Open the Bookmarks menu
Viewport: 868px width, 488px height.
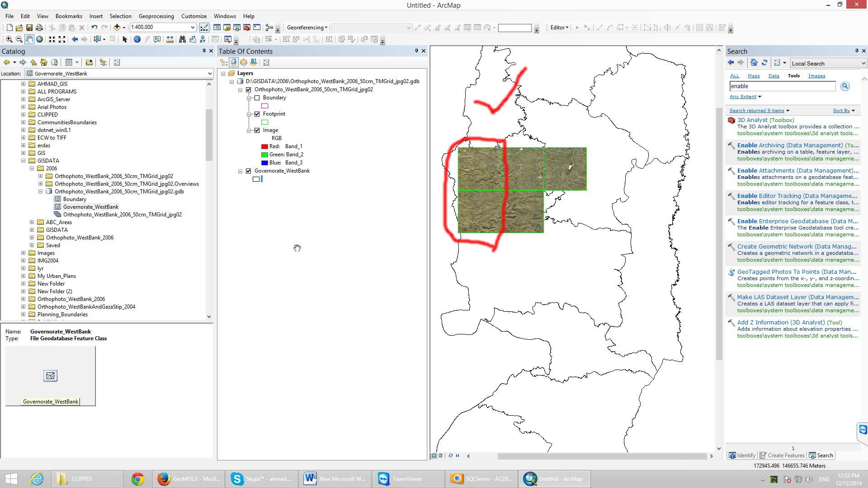coord(69,16)
